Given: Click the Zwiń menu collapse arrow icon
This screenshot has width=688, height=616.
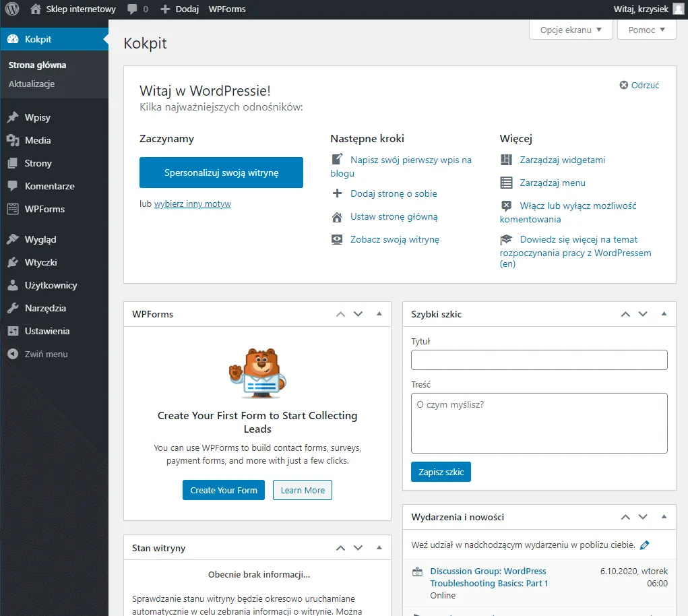Looking at the screenshot, I should tap(13, 354).
